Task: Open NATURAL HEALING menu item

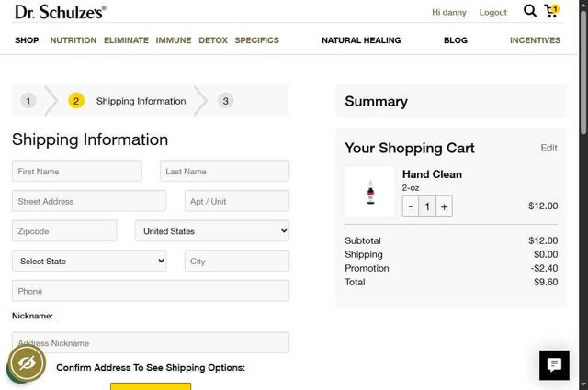Action: (361, 40)
